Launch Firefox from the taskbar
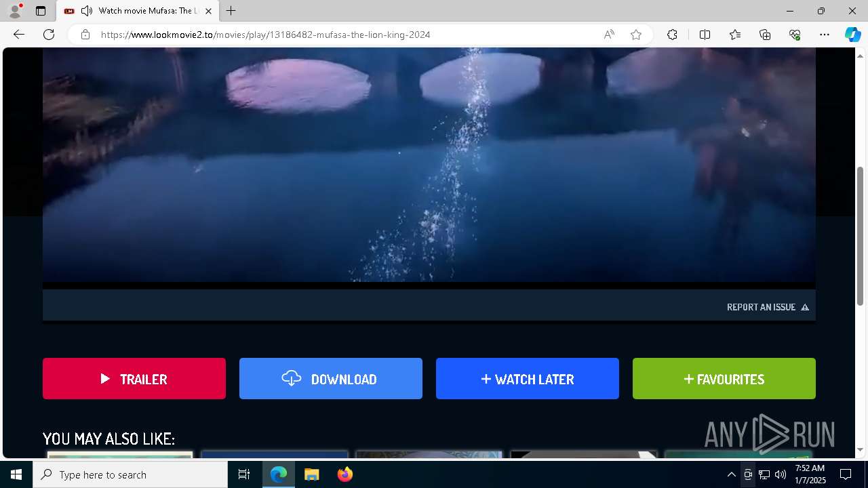Viewport: 868px width, 488px height. coord(344,474)
